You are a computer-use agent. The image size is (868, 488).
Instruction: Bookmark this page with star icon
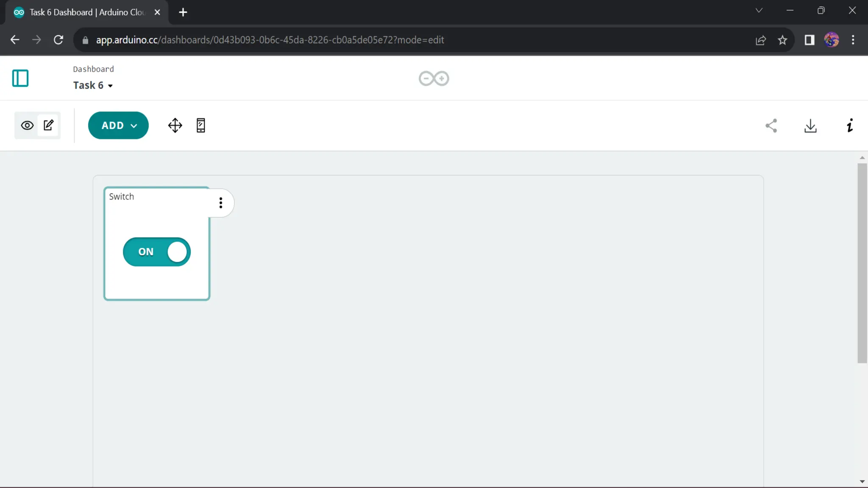click(x=782, y=40)
